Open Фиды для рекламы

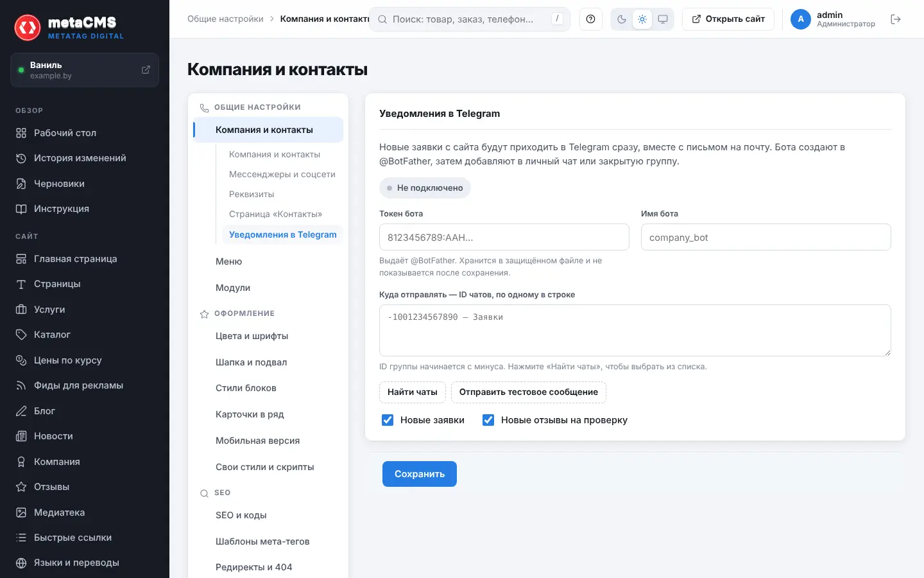(85, 385)
